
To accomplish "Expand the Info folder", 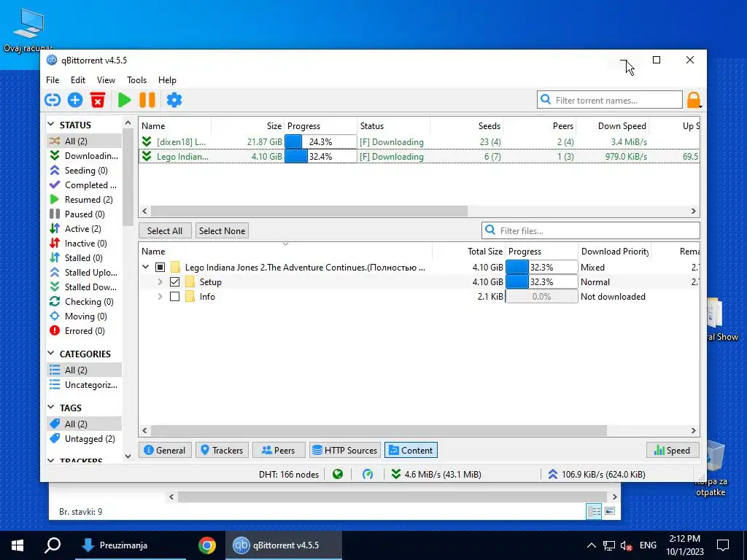I will tap(160, 297).
